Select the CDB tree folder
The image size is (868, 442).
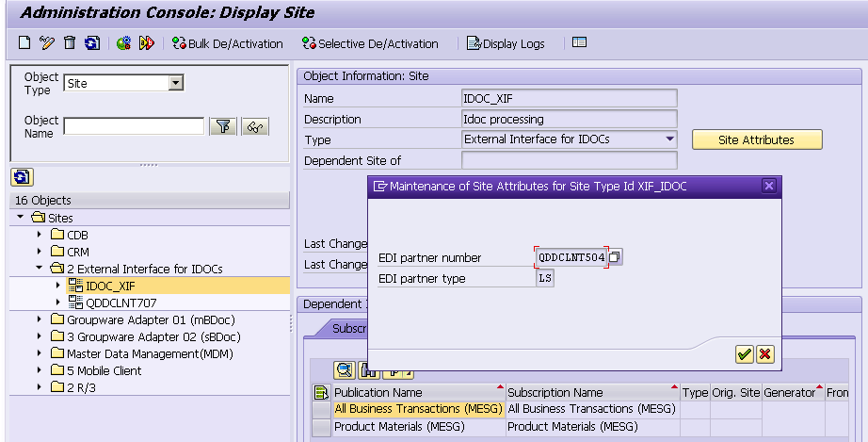point(77,235)
